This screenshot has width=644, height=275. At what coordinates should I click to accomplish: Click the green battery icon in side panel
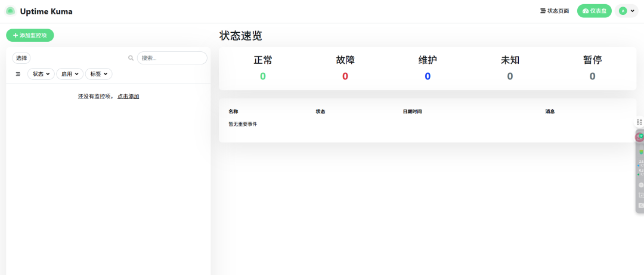(640, 152)
